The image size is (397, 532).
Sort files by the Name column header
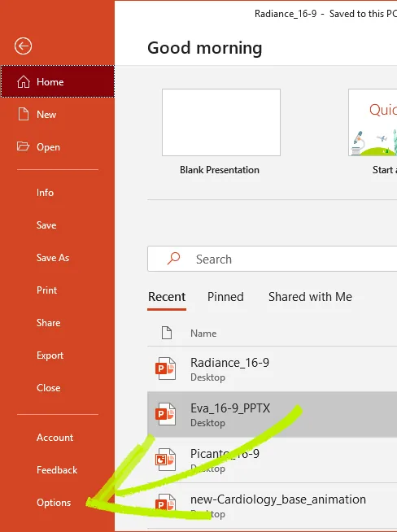203,334
